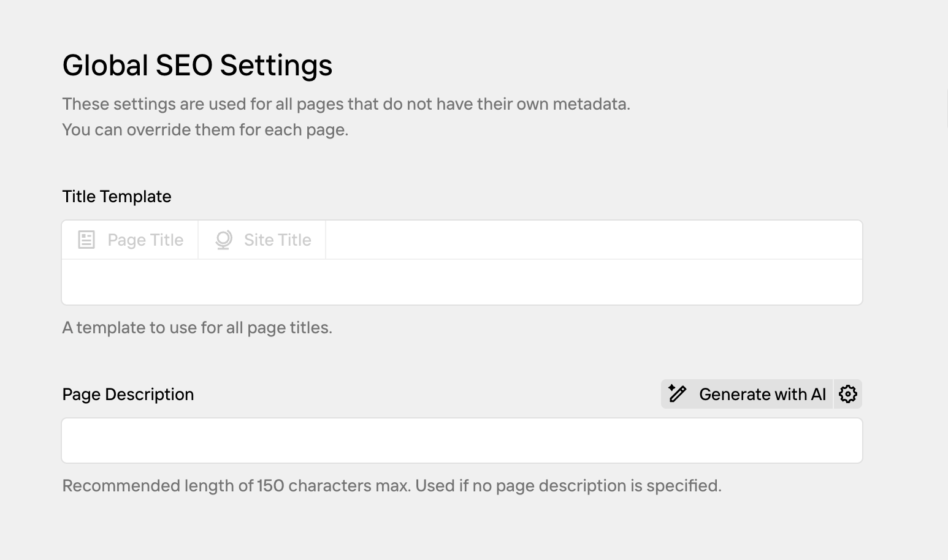Click the sentence about pages without metadata
This screenshot has height=560, width=948.
pyautogui.click(x=346, y=104)
